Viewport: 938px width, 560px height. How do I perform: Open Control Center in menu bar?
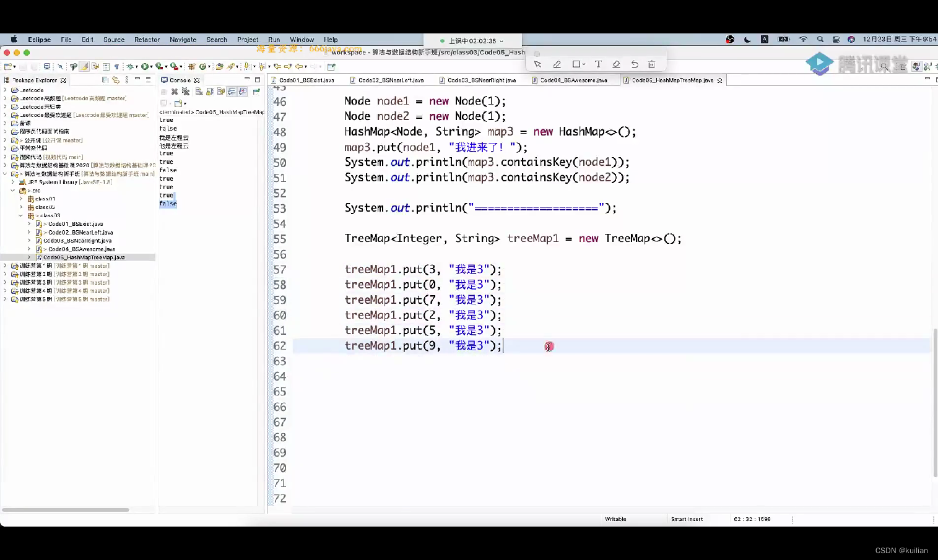(x=836, y=40)
